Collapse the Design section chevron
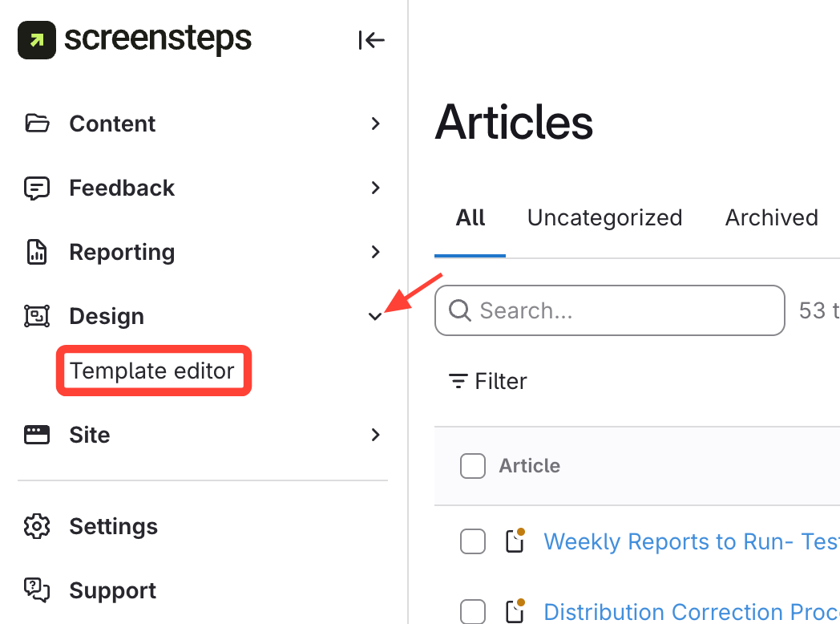Image resolution: width=840 pixels, height=624 pixels. point(375,316)
